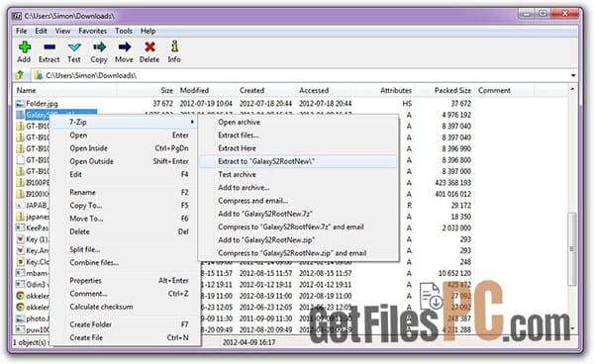
Task: Click the photo file icon
Action: point(20,318)
